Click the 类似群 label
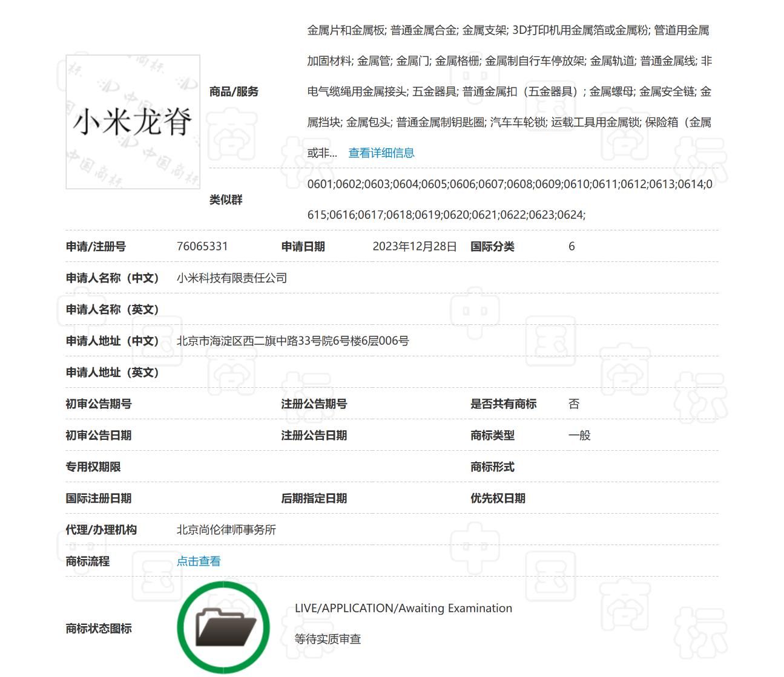 [x=226, y=200]
